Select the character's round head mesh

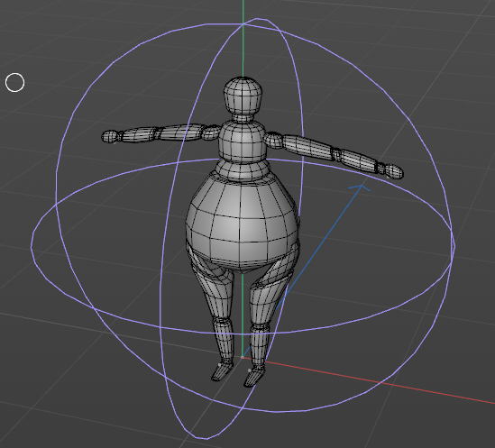[243, 96]
